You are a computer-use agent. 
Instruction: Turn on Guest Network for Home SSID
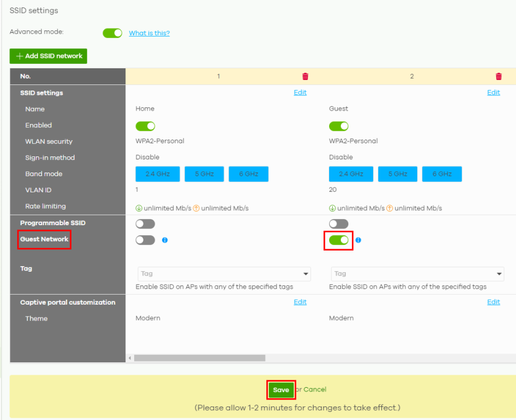point(145,240)
